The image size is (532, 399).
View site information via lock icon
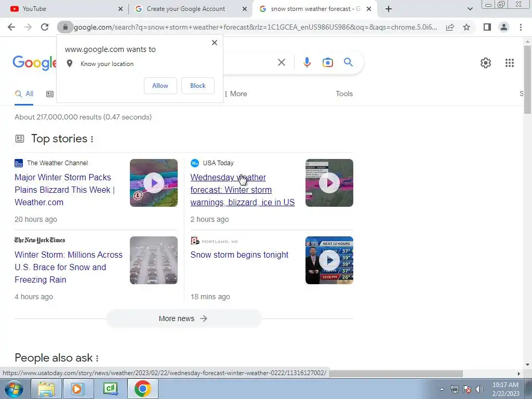(65, 27)
